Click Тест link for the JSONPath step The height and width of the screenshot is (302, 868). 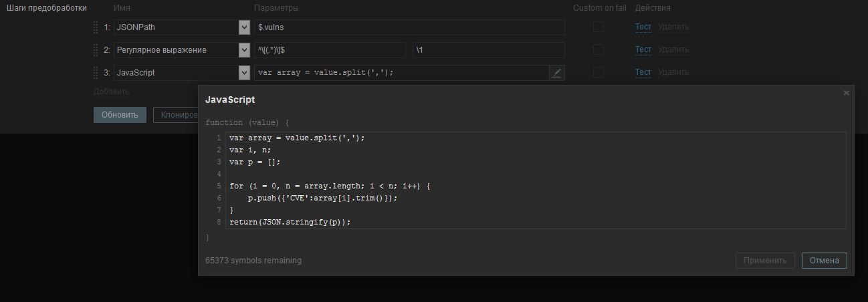tap(643, 27)
